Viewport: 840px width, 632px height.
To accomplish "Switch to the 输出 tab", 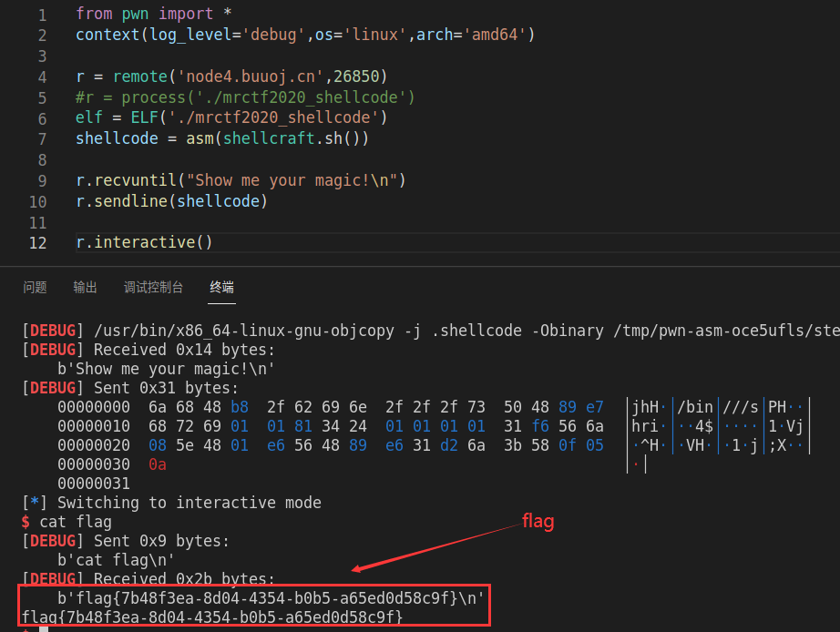I will coord(85,288).
